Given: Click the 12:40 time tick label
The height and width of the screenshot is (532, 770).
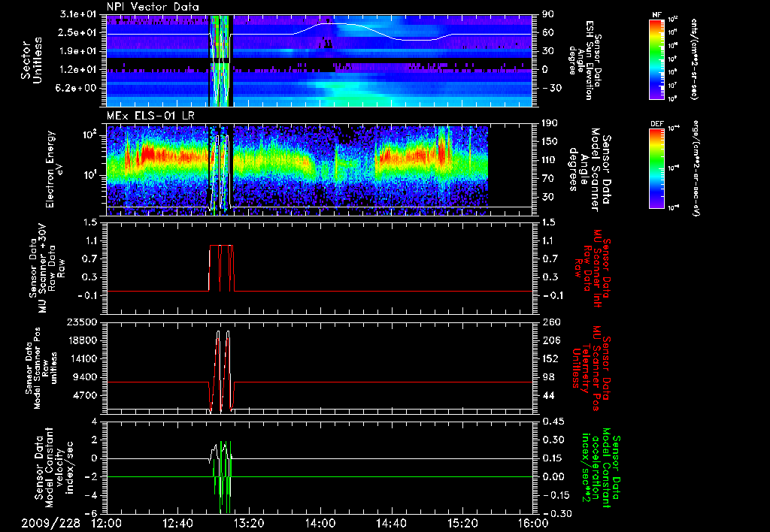Looking at the screenshot, I should coord(177,522).
